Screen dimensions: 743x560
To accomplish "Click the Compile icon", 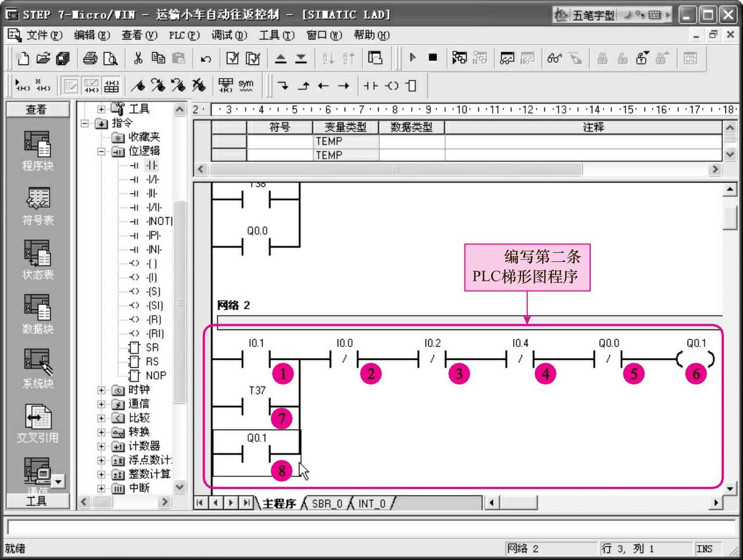I will [x=233, y=58].
